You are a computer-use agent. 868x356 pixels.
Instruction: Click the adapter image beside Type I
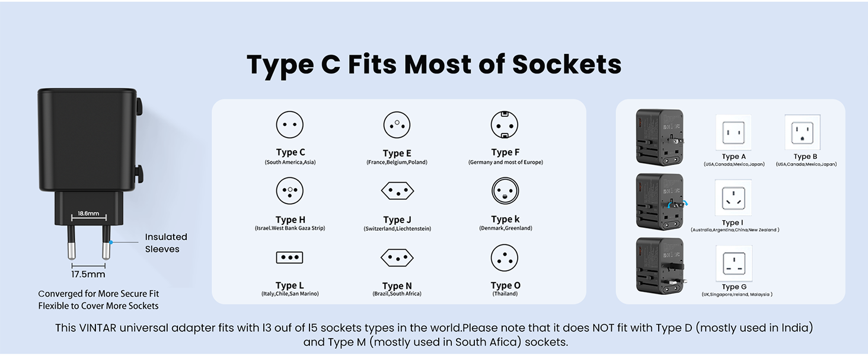660,202
